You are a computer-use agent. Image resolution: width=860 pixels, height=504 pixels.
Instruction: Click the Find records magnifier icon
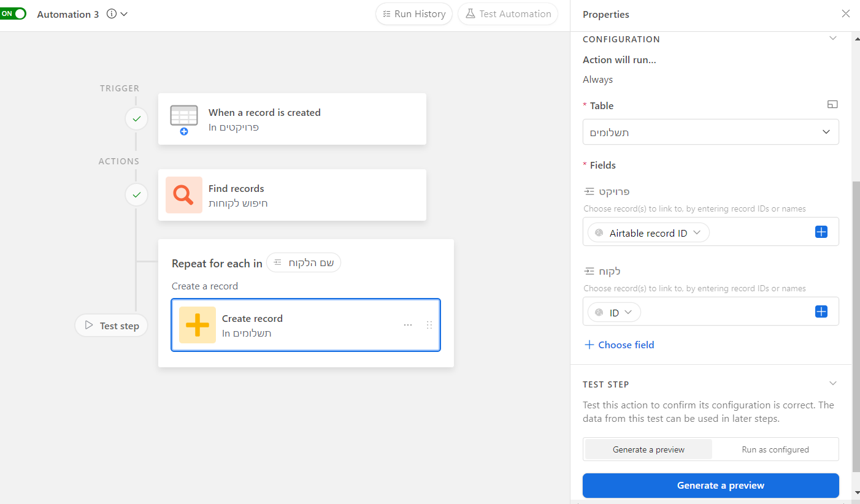184,195
